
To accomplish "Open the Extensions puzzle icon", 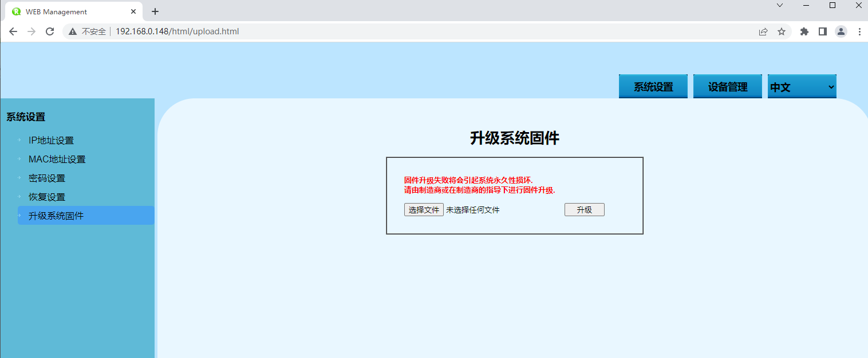I will click(x=804, y=31).
